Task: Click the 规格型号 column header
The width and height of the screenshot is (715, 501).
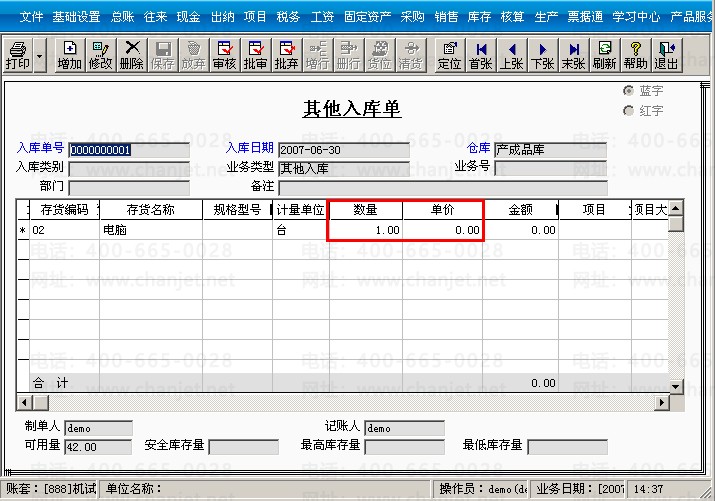Action: pyautogui.click(x=237, y=210)
